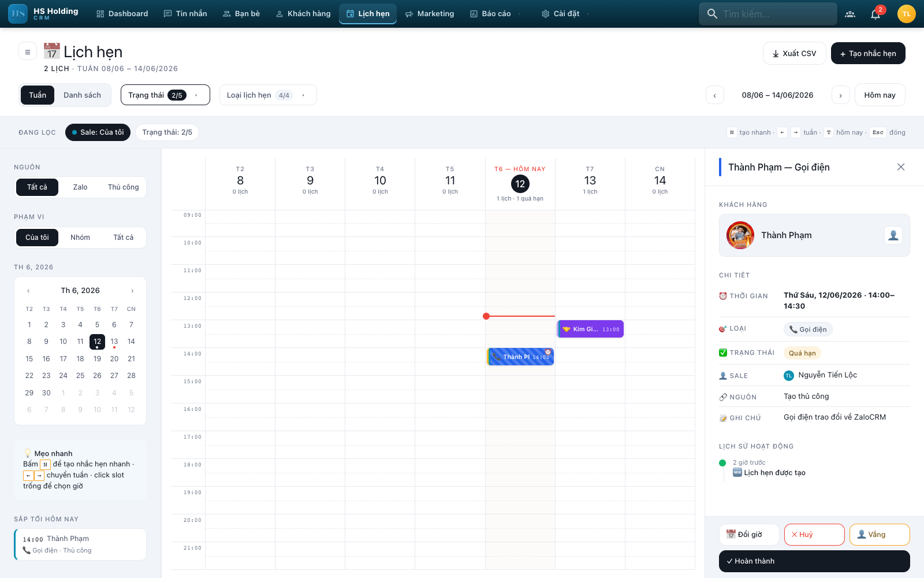Open Kim Gi... 13:00 appointment event
924x578 pixels.
(590, 329)
